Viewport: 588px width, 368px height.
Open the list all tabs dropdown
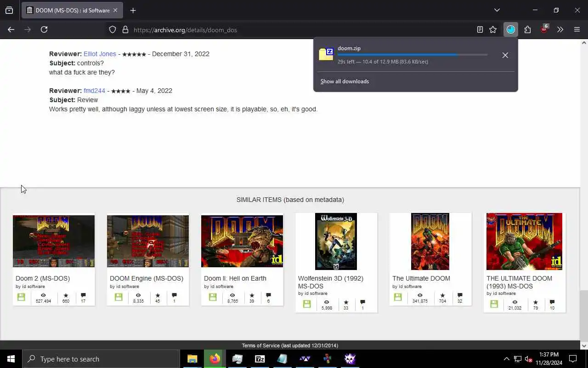(497, 10)
